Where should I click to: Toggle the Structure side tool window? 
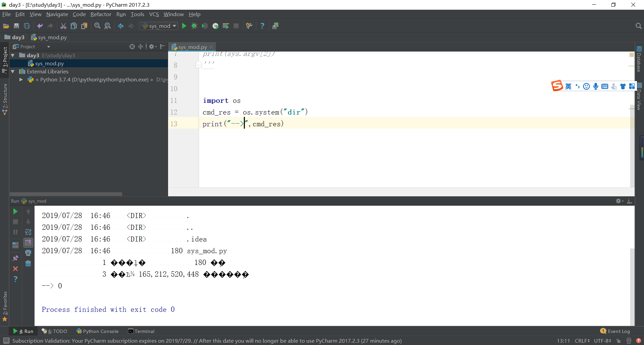click(x=5, y=99)
